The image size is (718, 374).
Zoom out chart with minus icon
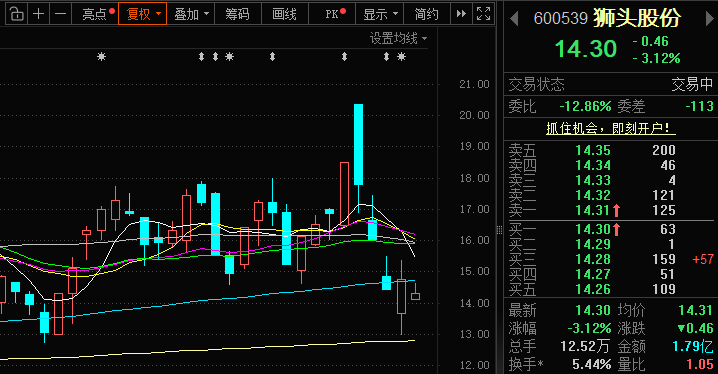pyautogui.click(x=60, y=14)
